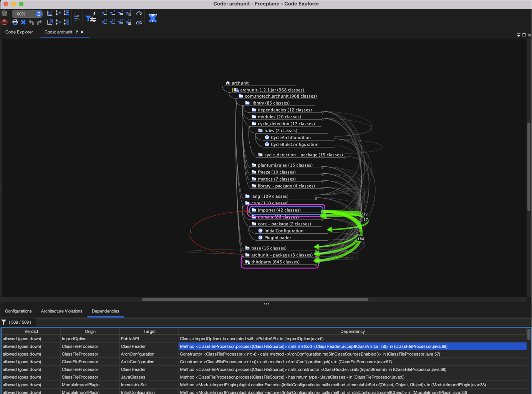Select the ImportOption row annotated with PublicAPI
Image resolution: width=532 pixels, height=394 pixels.
click(264, 339)
